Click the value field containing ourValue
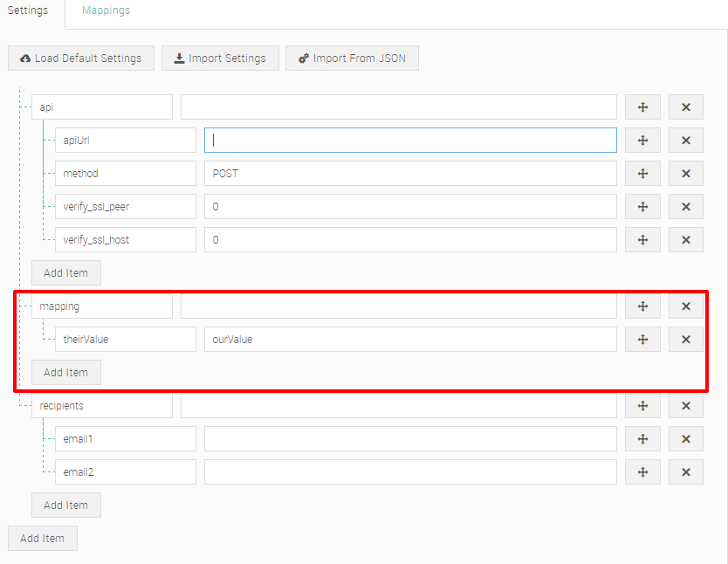This screenshot has width=728, height=564. tap(410, 339)
